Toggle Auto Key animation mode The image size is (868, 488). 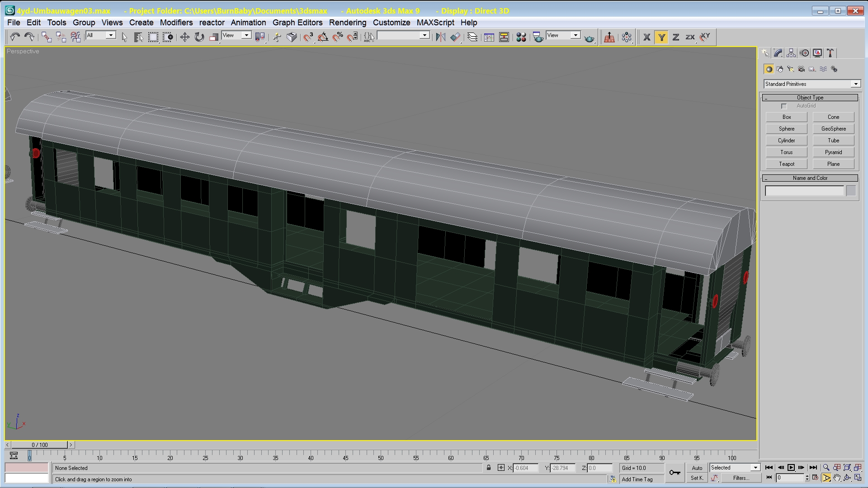point(697,468)
